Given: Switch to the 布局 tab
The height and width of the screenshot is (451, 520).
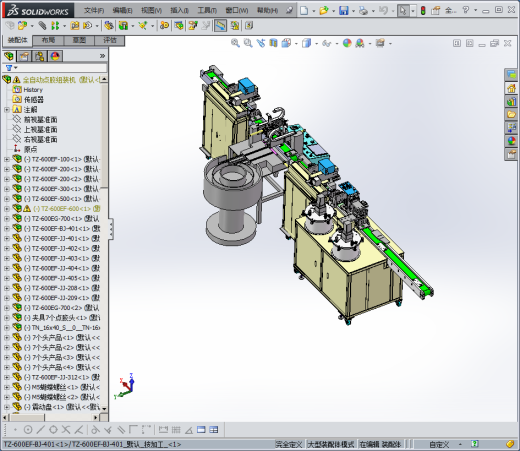Looking at the screenshot, I should point(48,40).
